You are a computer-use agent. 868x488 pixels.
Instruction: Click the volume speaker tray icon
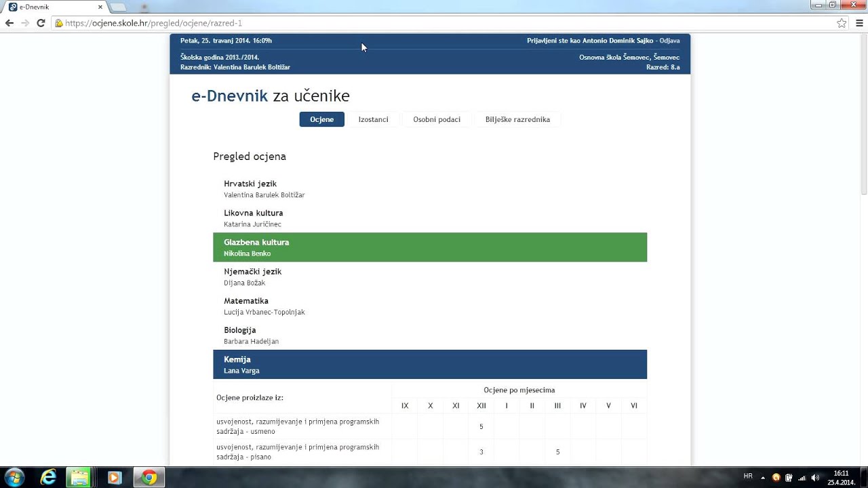click(x=815, y=477)
